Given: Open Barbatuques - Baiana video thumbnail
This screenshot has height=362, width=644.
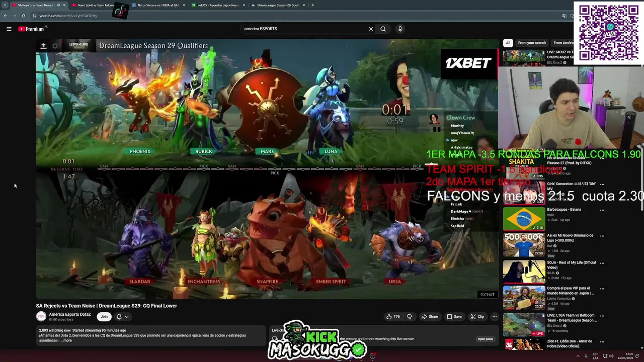Looking at the screenshot, I should click(x=524, y=218).
